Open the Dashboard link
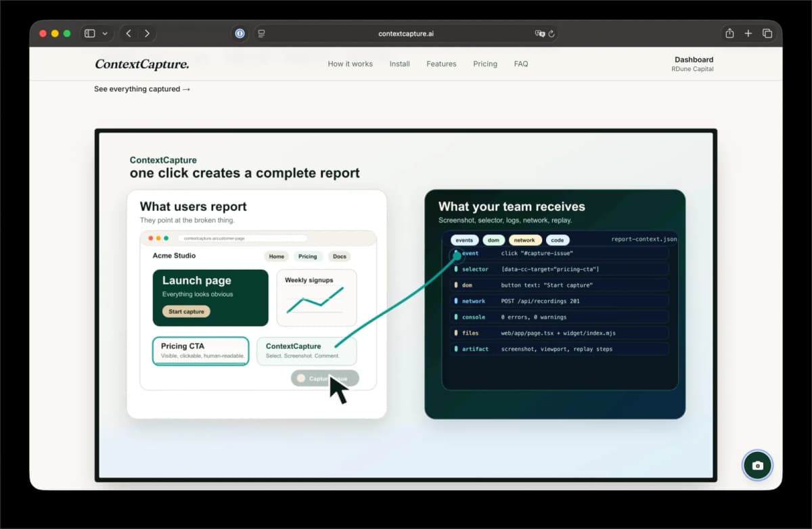 tap(694, 60)
